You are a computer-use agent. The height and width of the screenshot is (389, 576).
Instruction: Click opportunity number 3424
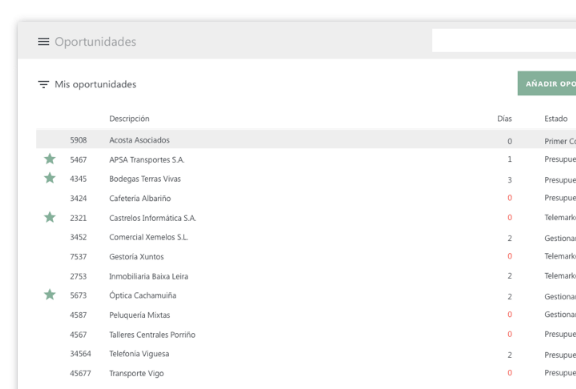point(78,198)
